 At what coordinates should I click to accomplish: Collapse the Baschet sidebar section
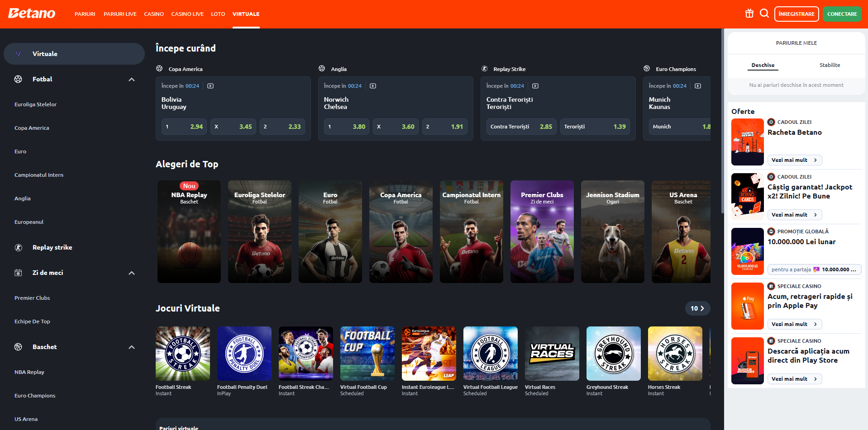pos(132,347)
